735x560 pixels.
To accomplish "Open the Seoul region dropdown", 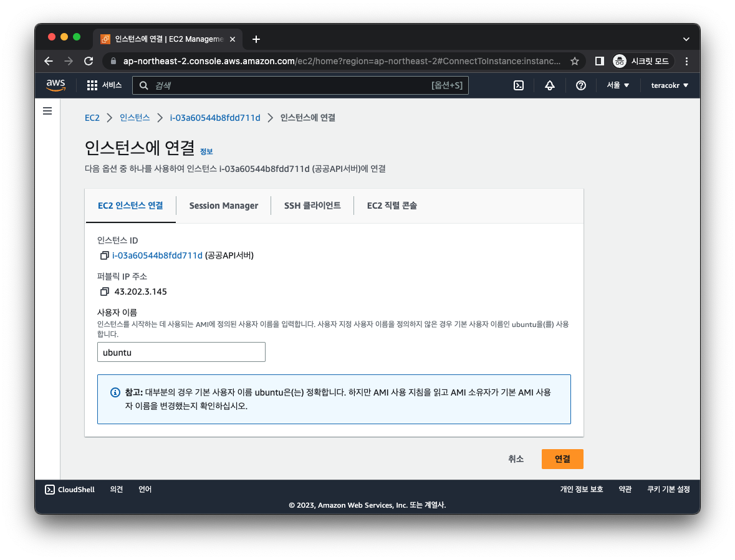I will click(x=618, y=85).
